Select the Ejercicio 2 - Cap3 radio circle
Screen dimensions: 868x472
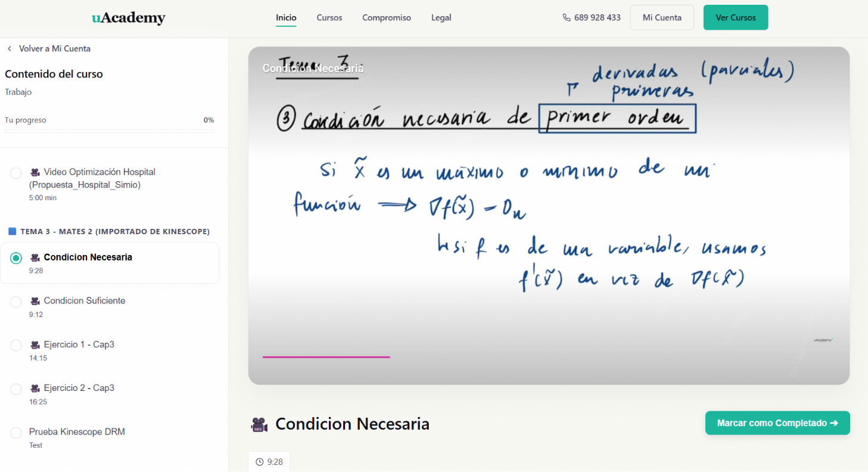pyautogui.click(x=16, y=389)
